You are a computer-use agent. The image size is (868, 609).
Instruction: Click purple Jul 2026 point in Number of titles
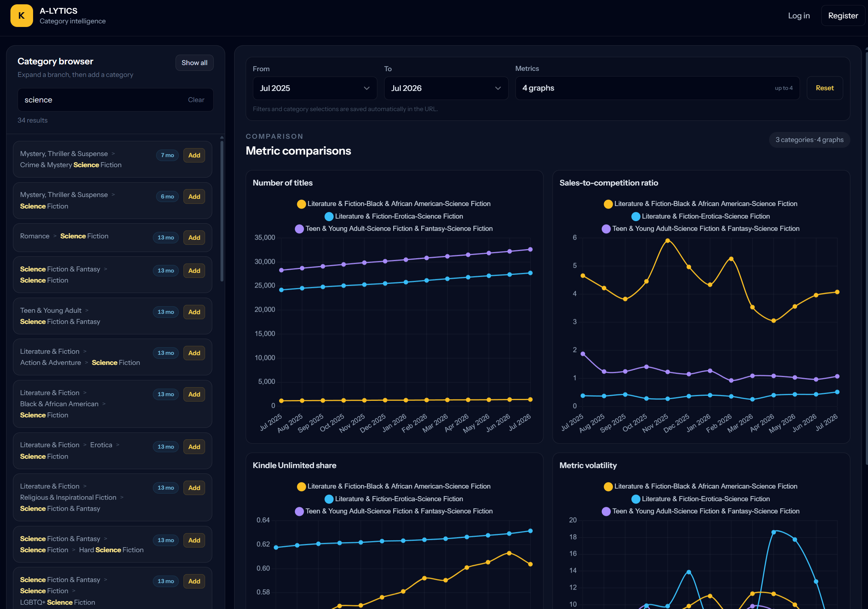click(530, 249)
